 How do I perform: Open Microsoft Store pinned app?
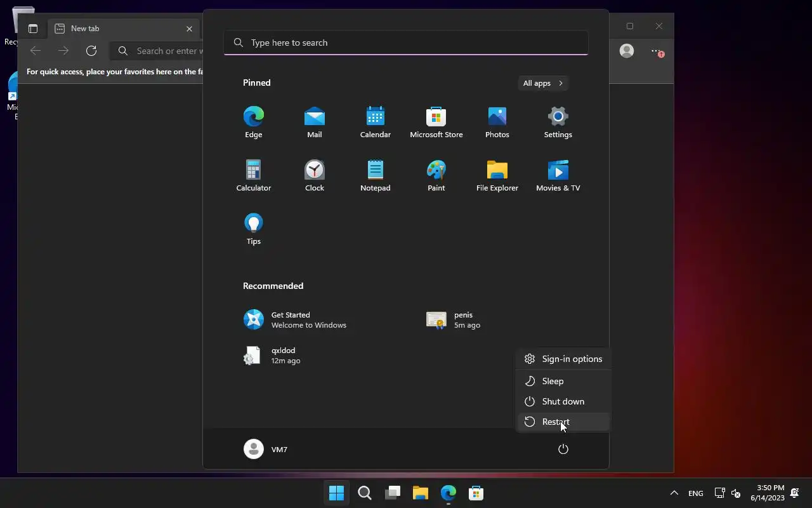436,123
